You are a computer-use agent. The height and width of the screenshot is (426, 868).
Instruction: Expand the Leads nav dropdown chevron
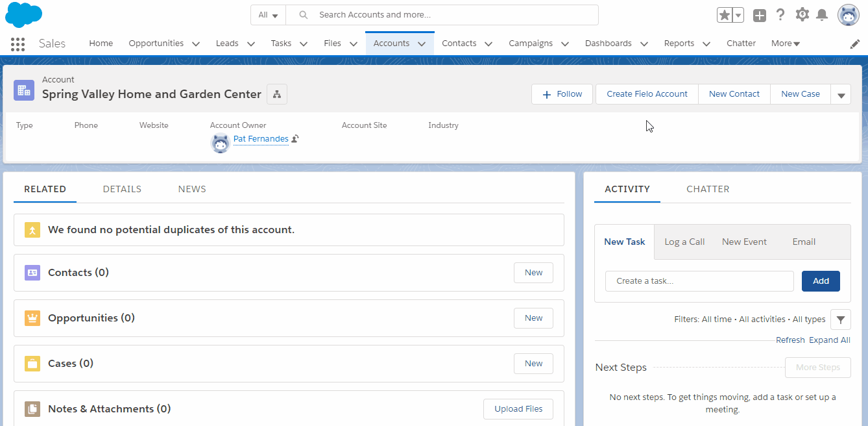pos(251,44)
